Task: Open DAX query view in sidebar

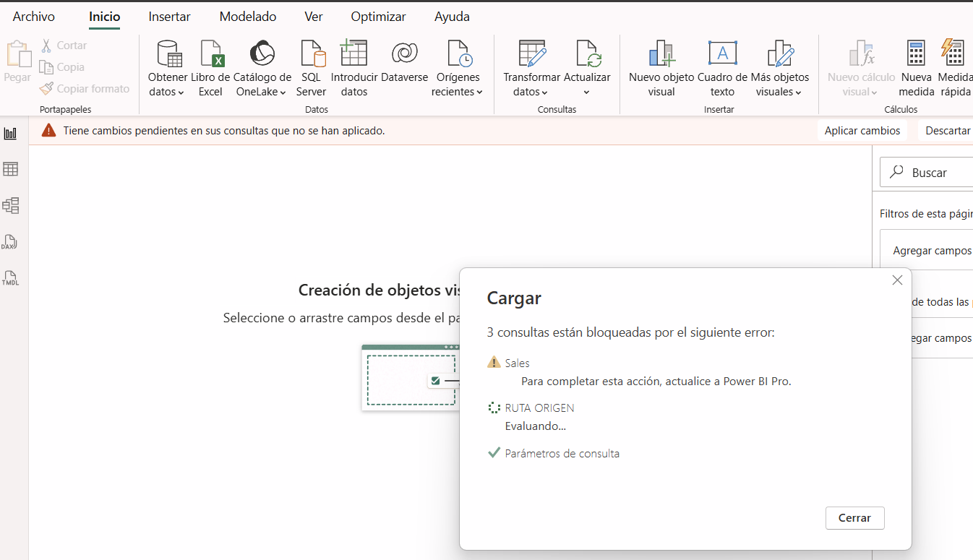Action: click(x=11, y=242)
